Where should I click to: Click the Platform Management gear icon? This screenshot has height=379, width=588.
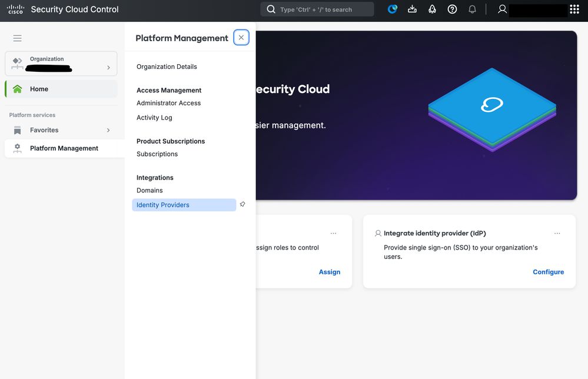pyautogui.click(x=18, y=148)
